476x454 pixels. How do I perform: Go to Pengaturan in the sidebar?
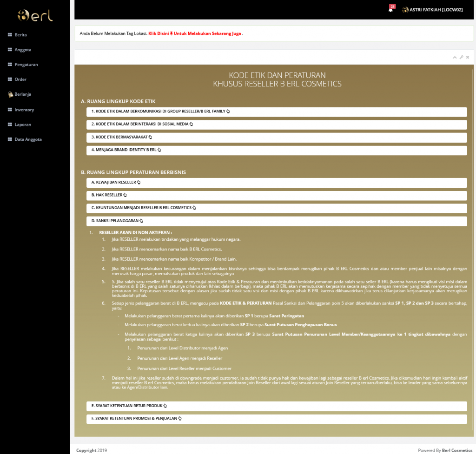point(26,65)
